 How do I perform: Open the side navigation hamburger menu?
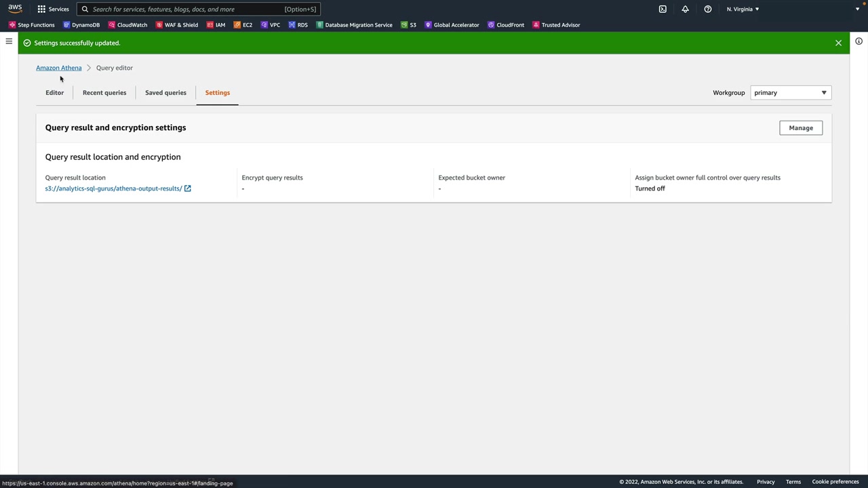[9, 41]
